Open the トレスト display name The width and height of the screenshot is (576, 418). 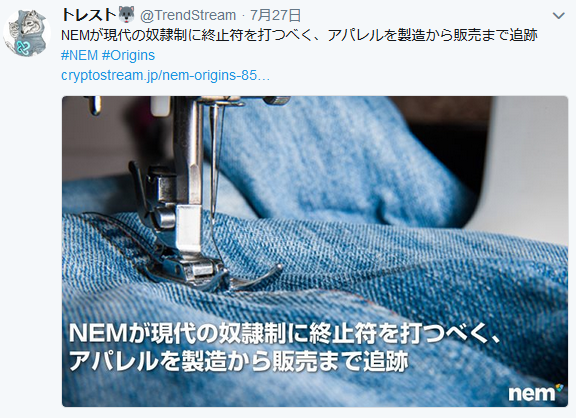click(x=89, y=15)
